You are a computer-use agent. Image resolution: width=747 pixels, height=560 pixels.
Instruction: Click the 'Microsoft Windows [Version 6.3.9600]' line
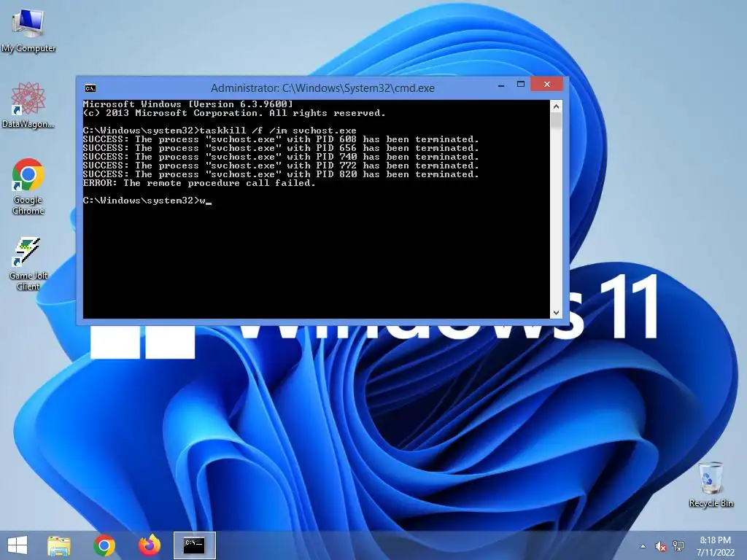[x=187, y=104]
